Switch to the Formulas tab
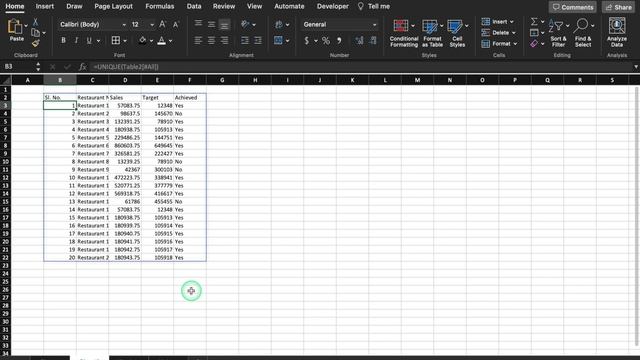The width and height of the screenshot is (640, 360). [x=160, y=7]
